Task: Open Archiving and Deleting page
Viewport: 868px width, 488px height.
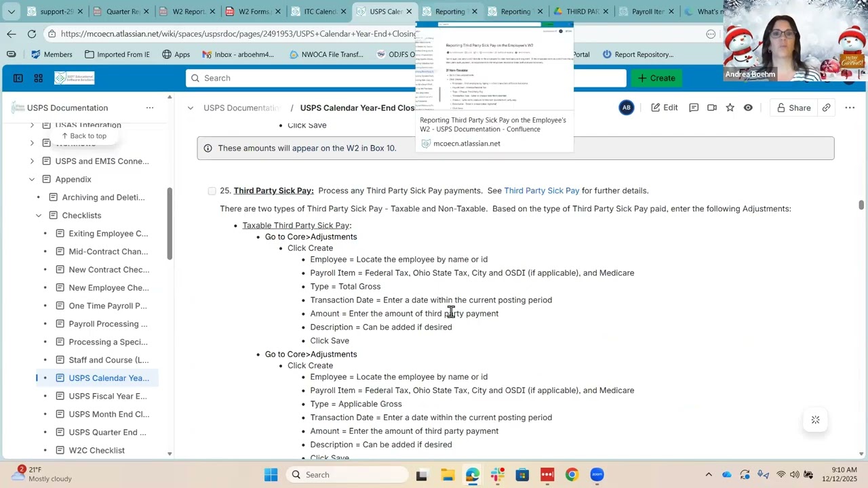Action: point(103,197)
